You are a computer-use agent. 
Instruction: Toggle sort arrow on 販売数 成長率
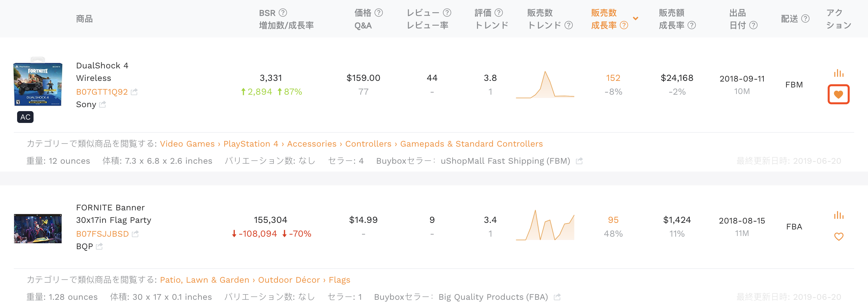coord(636,18)
